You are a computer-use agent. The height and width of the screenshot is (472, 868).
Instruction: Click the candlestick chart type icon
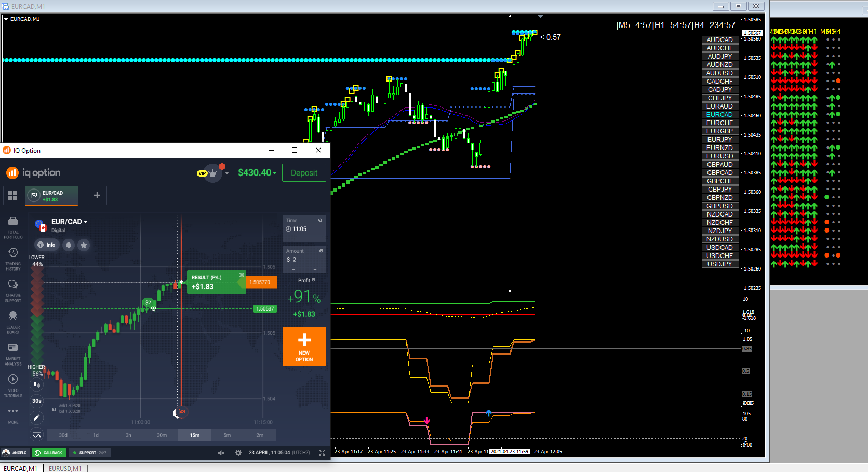point(36,385)
